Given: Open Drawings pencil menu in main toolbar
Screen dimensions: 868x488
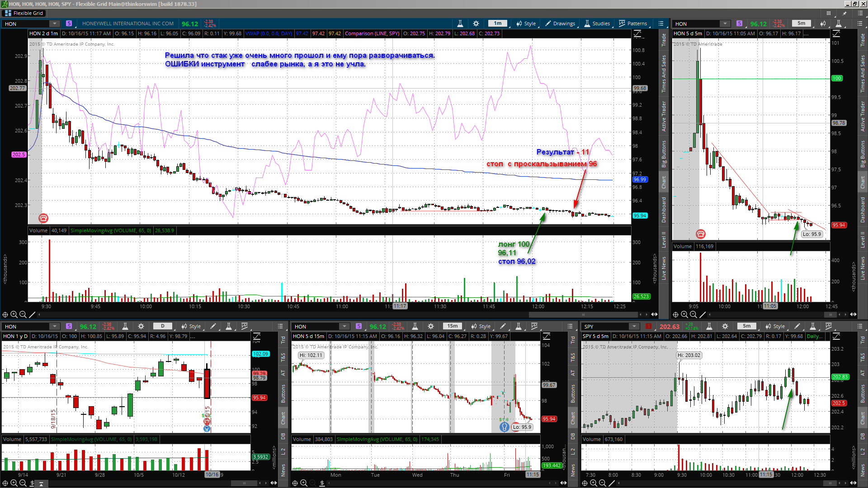Looking at the screenshot, I should (x=560, y=23).
